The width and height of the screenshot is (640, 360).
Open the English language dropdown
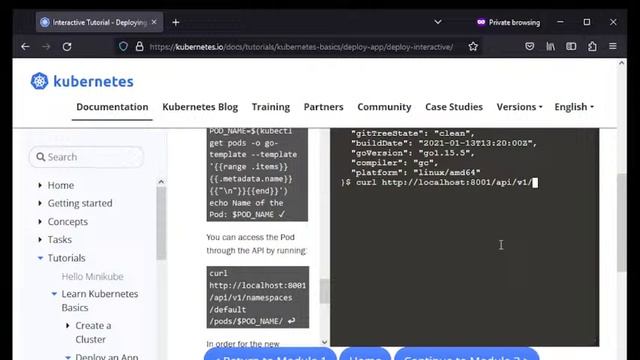point(574,107)
